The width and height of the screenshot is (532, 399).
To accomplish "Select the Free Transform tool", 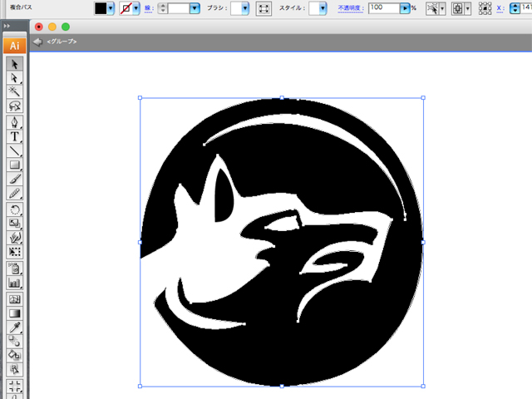I will (14, 252).
